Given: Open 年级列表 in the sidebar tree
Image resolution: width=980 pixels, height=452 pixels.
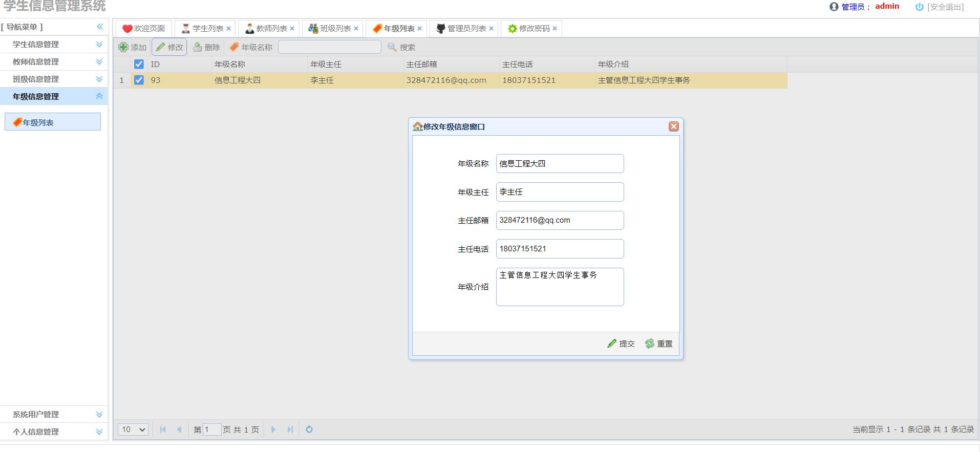Looking at the screenshot, I should click(x=53, y=122).
